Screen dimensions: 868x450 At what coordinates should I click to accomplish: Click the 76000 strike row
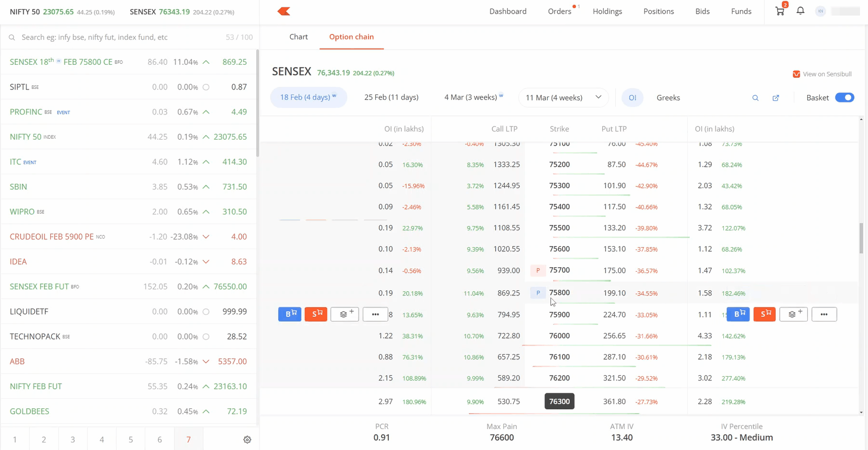point(559,335)
